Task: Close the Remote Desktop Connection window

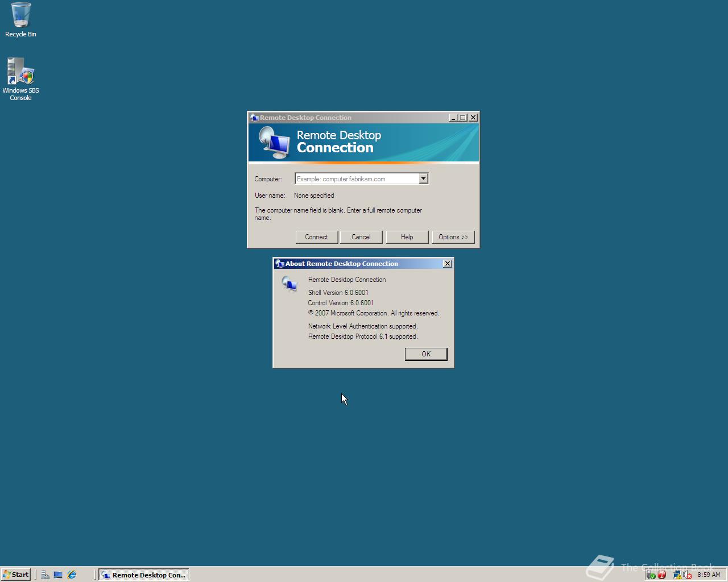Action: click(x=473, y=118)
